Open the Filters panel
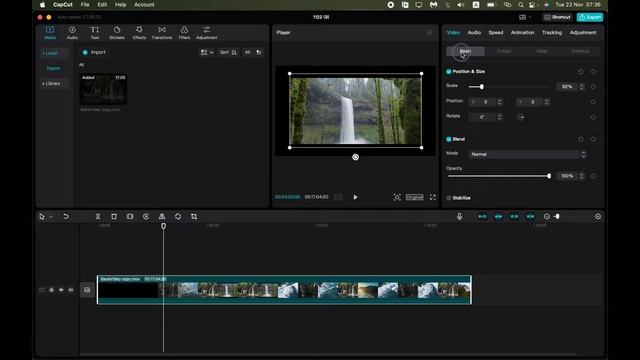Screen dimensions: 640x360 pyautogui.click(x=184, y=33)
